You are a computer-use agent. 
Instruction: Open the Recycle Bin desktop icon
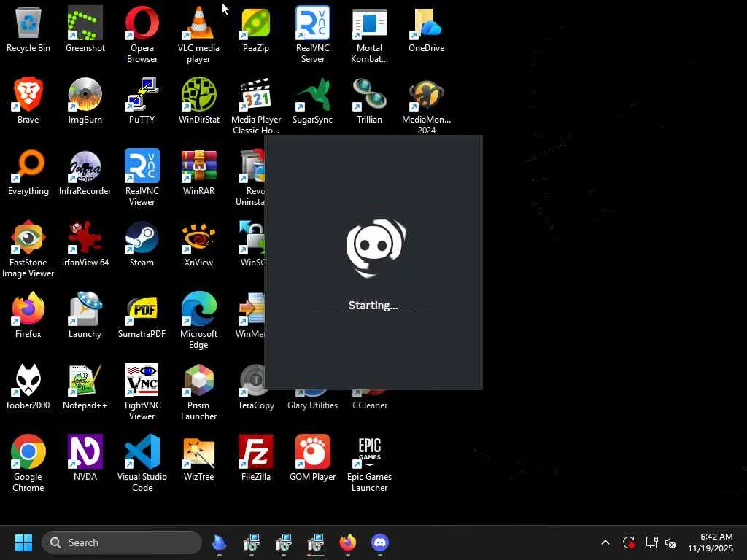pyautogui.click(x=28, y=29)
